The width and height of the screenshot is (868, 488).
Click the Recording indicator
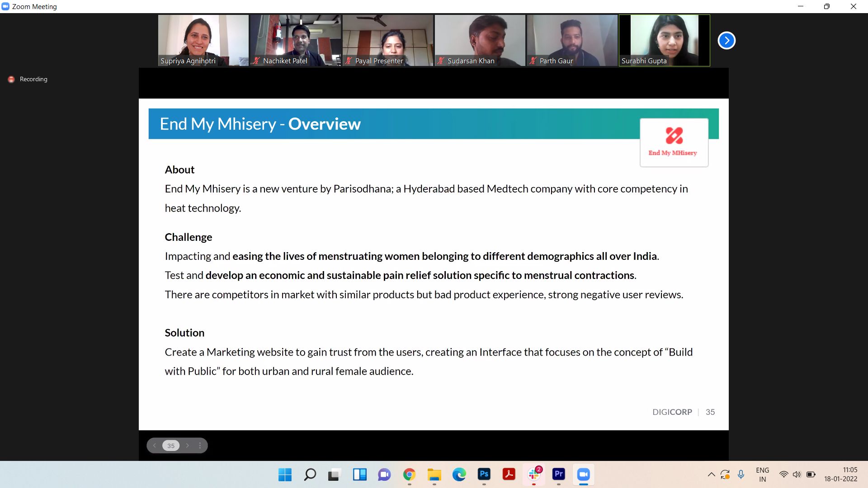tap(28, 79)
